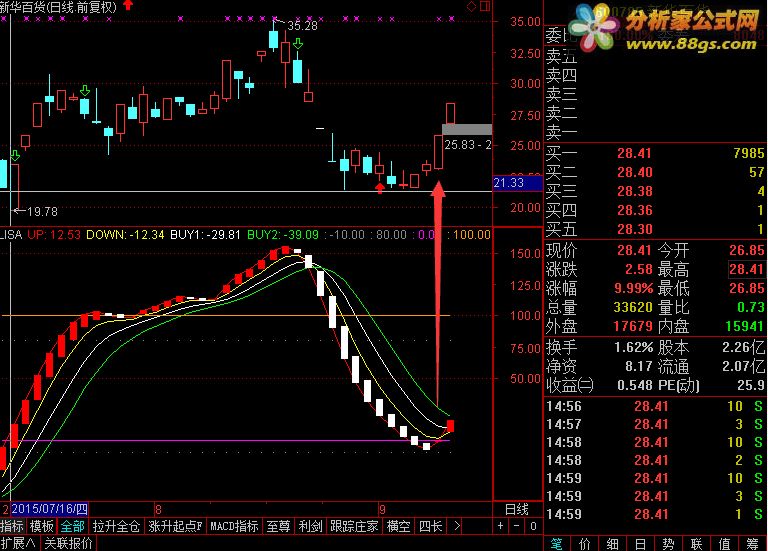Click the 外盘 value 17679
The height and width of the screenshot is (551, 768).
[633, 326]
